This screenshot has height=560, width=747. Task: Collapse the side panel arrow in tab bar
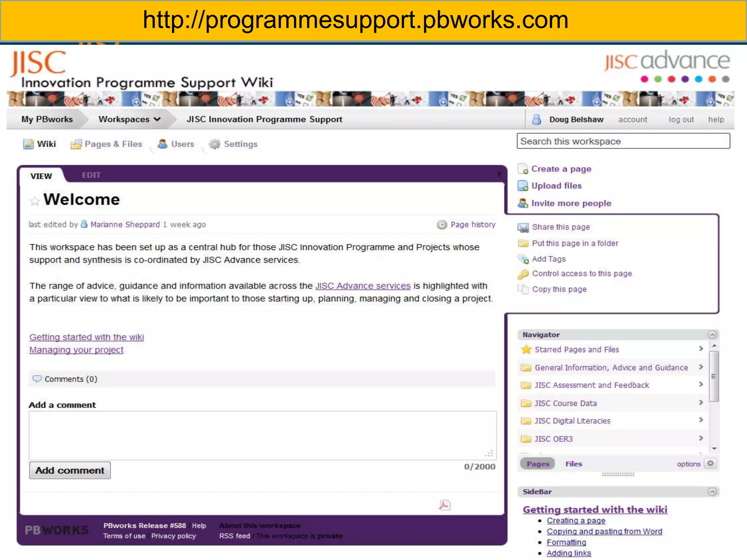[499, 174]
